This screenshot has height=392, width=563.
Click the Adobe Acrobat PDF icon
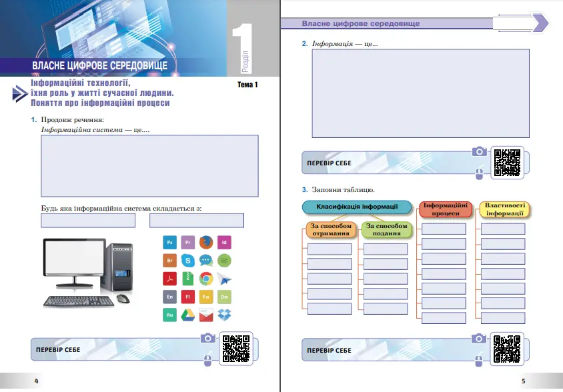point(170,278)
